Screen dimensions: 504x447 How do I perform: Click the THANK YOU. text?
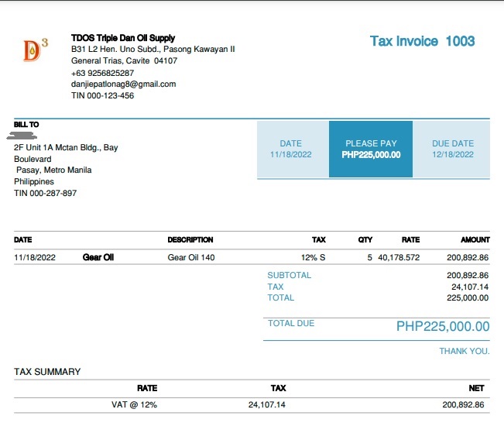point(465,351)
